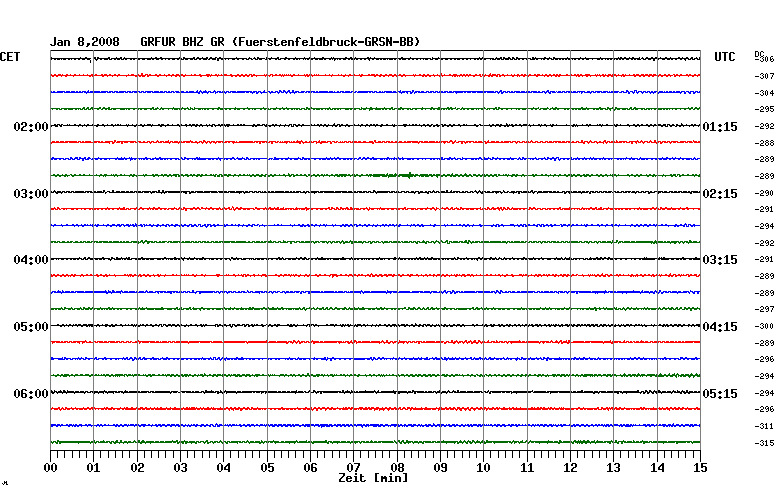Select the 03:00 CET time label
Image resolution: width=780 pixels, height=494 pixels.
pyautogui.click(x=31, y=194)
